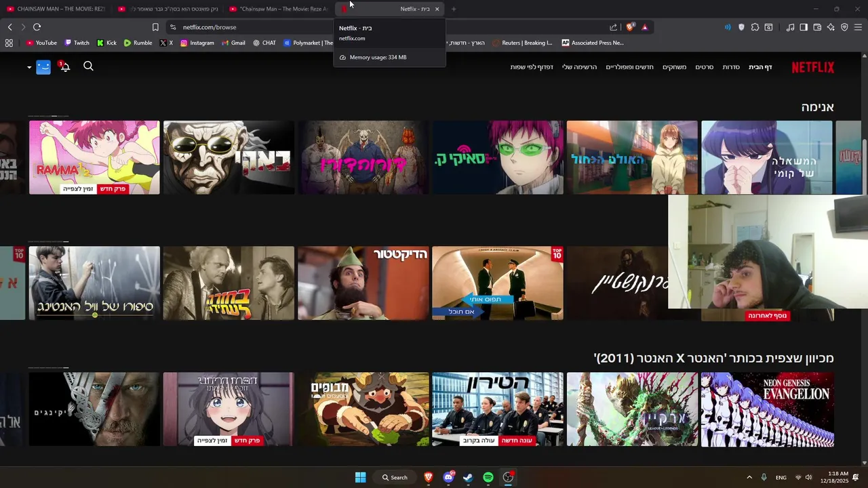This screenshot has height=488, width=868.
Task: Open Windows Start menu
Action: (361, 477)
